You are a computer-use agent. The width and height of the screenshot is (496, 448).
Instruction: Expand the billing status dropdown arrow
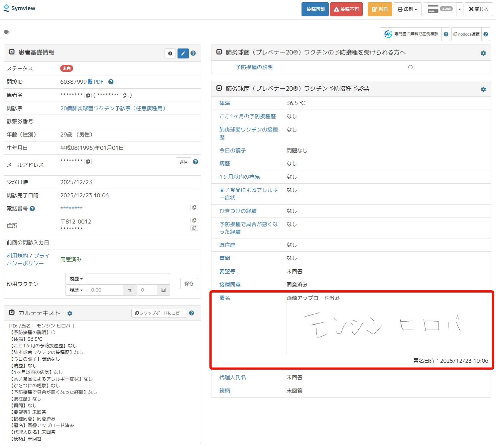460,9
